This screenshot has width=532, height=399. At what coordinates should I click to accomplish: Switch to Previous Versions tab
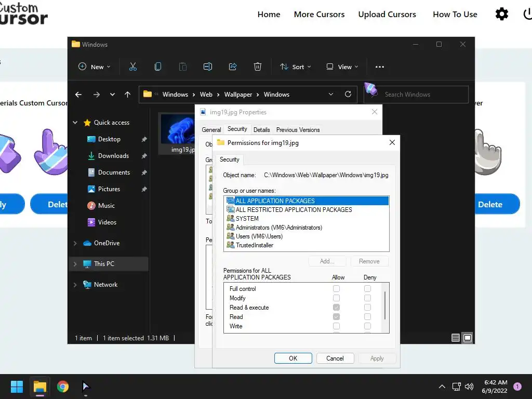[x=298, y=130]
